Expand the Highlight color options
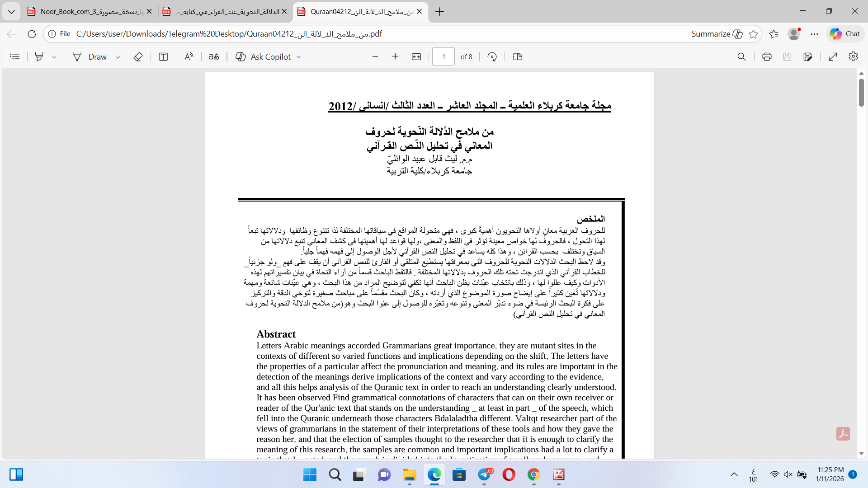This screenshot has height=488, width=868. (54, 57)
